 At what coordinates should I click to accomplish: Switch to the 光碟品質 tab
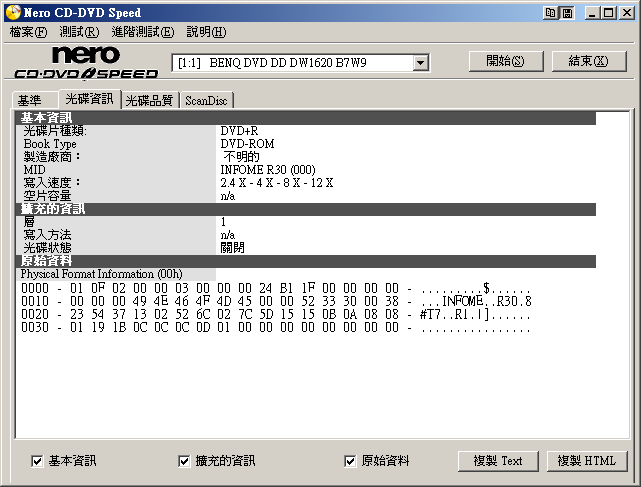pyautogui.click(x=150, y=101)
